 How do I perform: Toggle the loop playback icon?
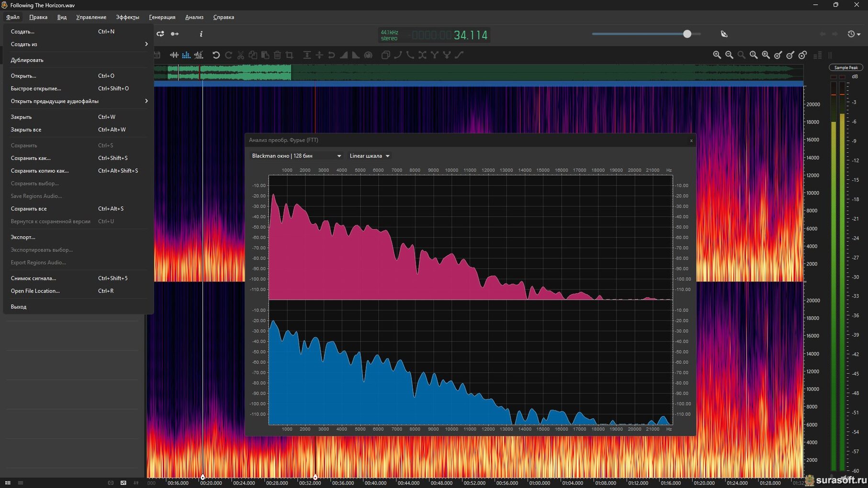[x=160, y=34]
